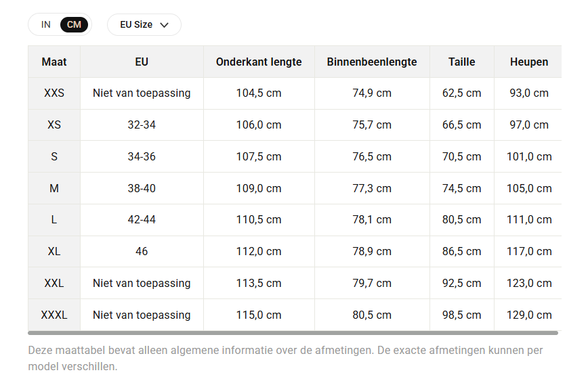This screenshot has width=588, height=379.
Task: Click the Taille column header
Action: point(461,62)
